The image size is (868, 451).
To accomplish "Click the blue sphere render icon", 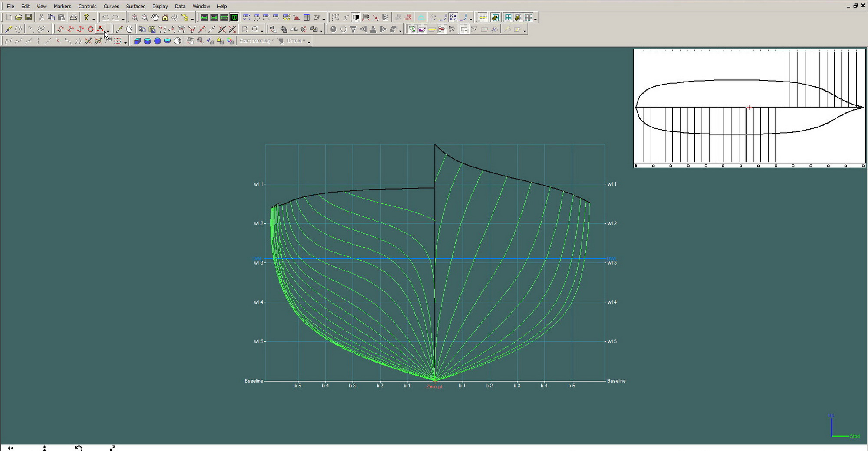I will point(158,41).
